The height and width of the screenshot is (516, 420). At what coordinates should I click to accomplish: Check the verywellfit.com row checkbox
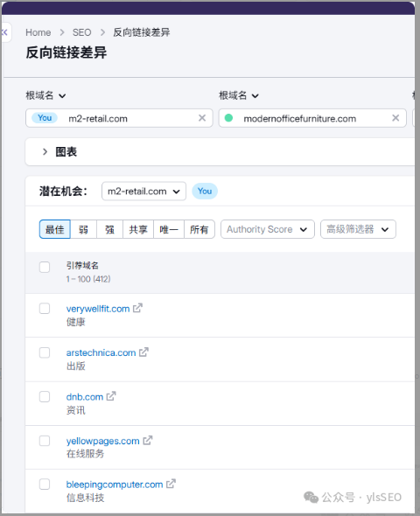45,309
